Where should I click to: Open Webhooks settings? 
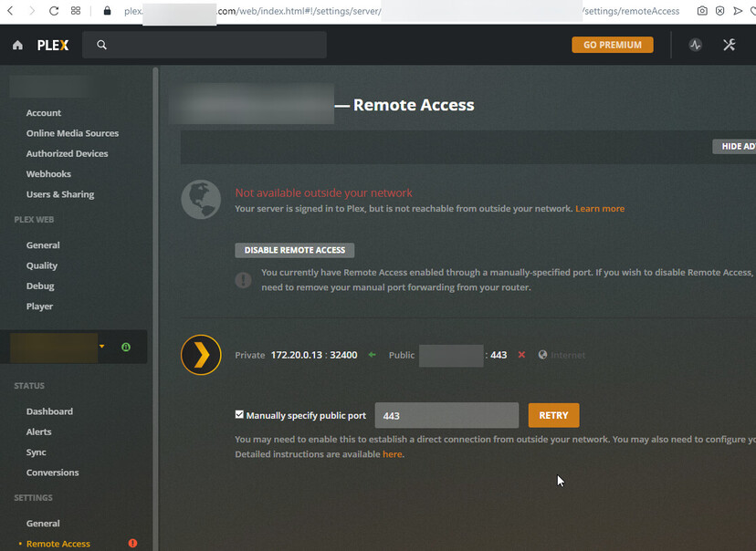pyautogui.click(x=48, y=174)
